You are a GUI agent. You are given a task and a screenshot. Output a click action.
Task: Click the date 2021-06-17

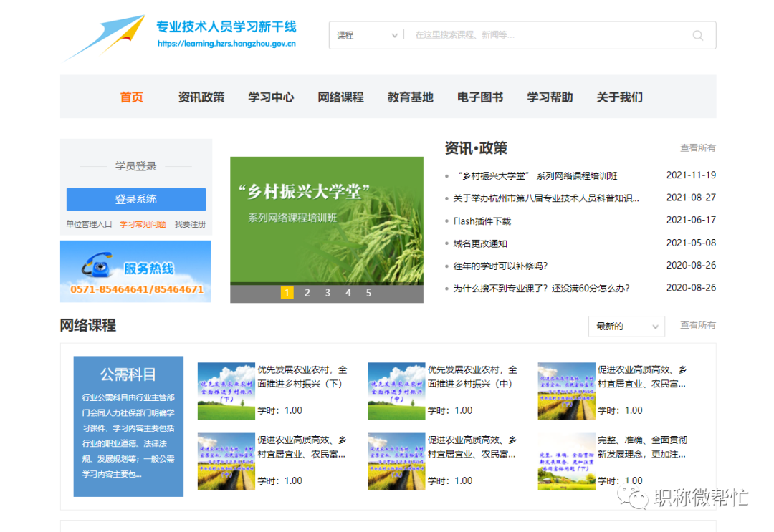point(691,220)
